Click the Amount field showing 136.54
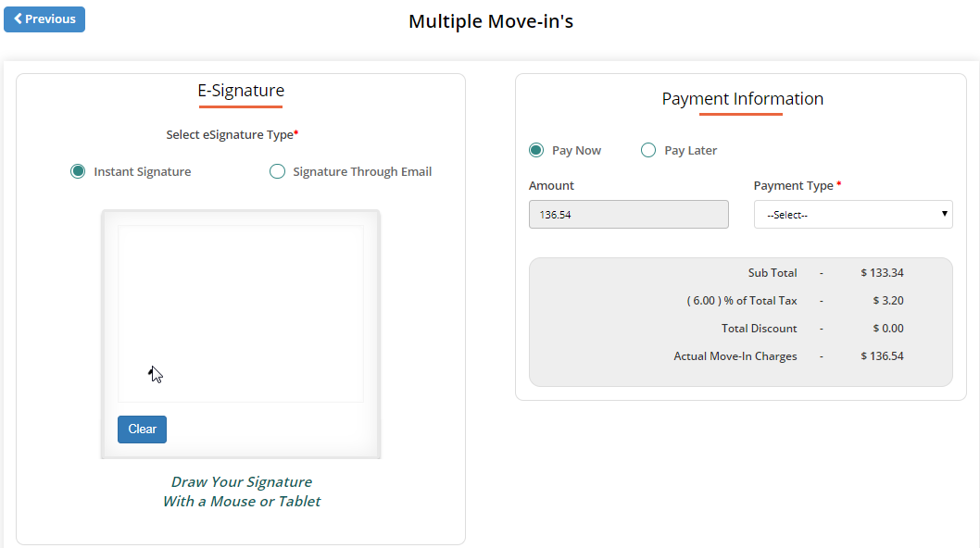The width and height of the screenshot is (980, 548). (629, 215)
